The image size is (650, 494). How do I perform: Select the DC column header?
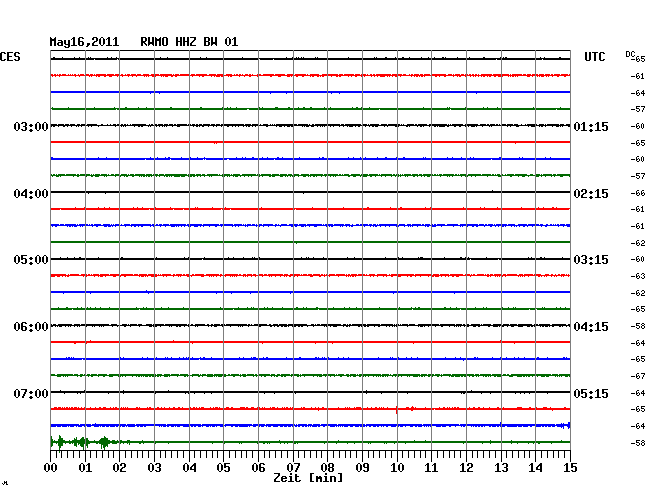630,54
